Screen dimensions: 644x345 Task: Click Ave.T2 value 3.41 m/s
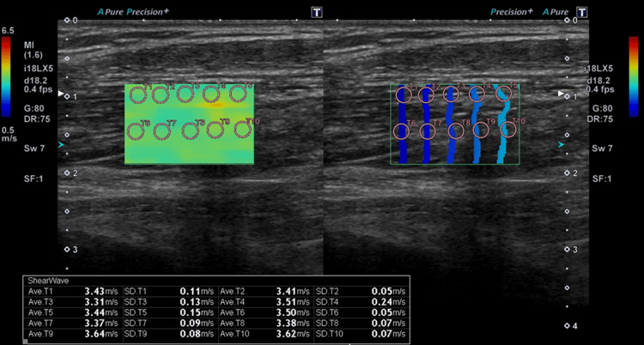click(x=293, y=291)
